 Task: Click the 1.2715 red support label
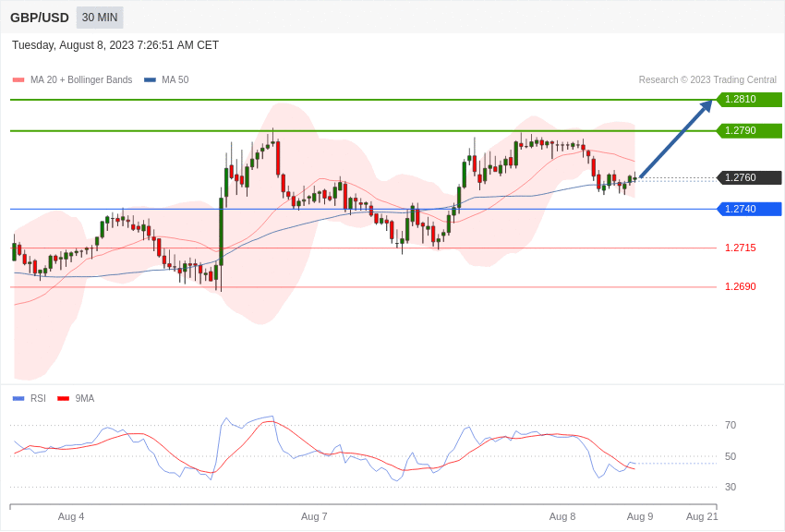click(x=741, y=248)
